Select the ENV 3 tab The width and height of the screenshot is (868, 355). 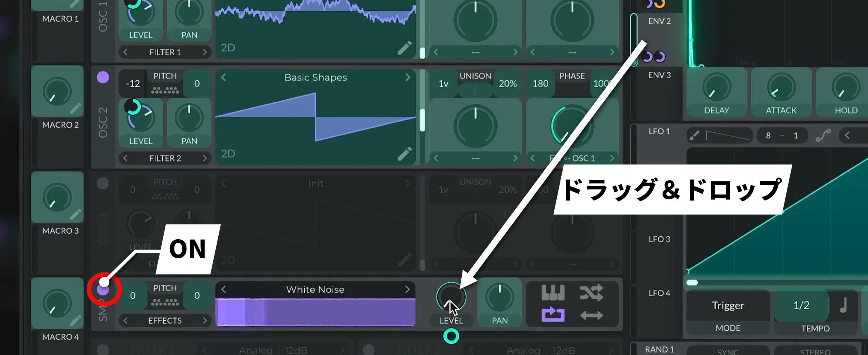point(659,75)
